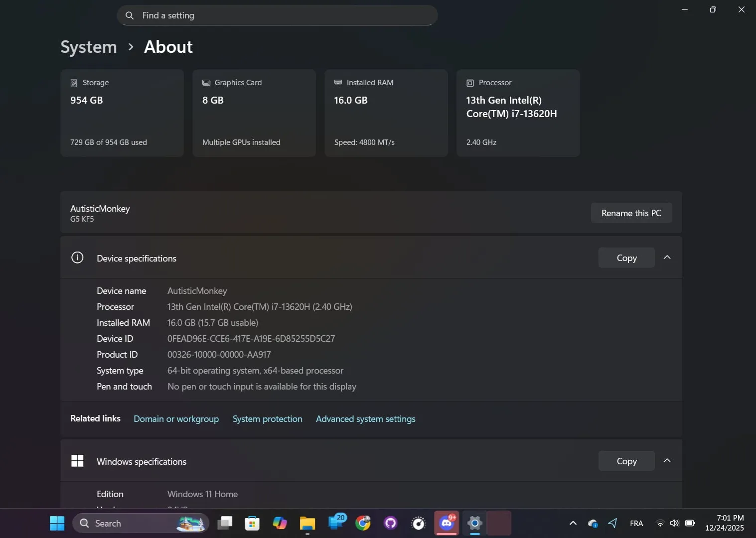
Task: Open the volume slider via speaker icon
Action: pyautogui.click(x=674, y=523)
